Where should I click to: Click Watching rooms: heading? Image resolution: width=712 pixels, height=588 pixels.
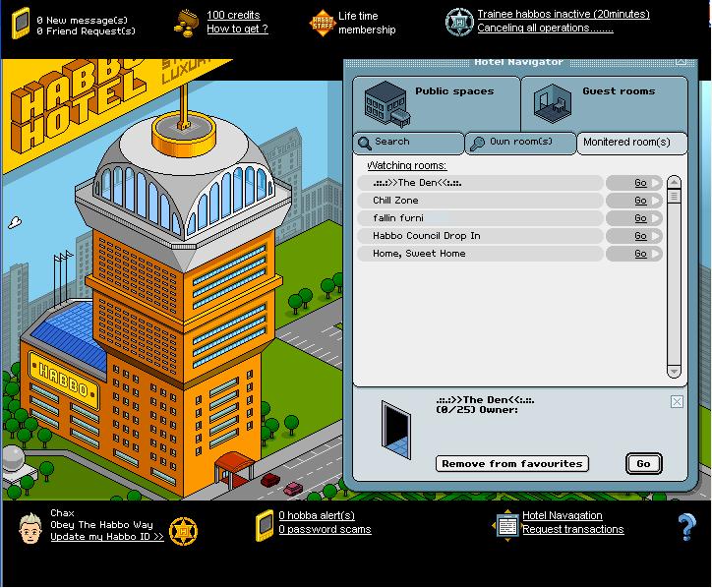pyautogui.click(x=406, y=165)
